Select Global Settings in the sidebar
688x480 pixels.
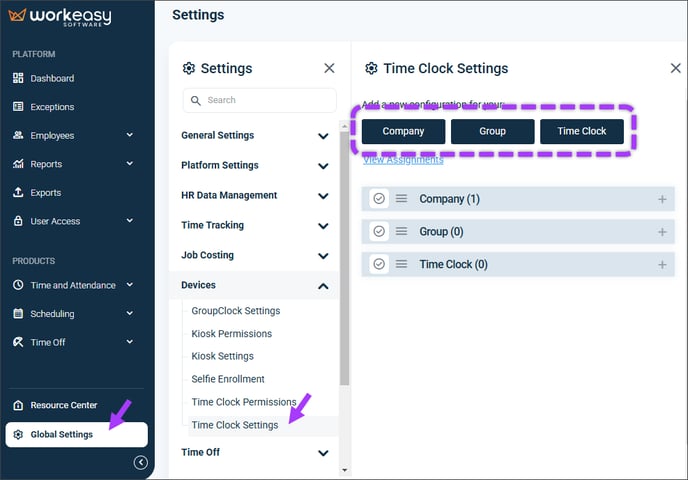tap(76, 434)
